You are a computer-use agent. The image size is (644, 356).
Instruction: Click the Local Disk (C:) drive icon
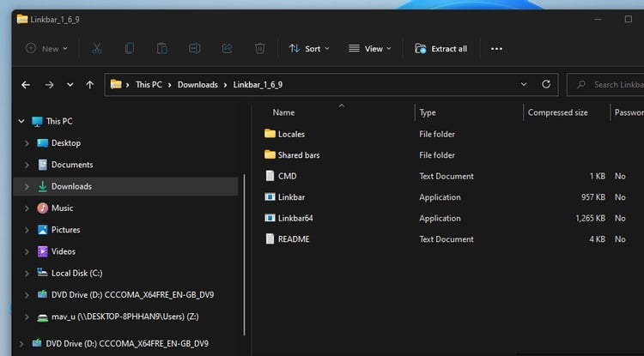coord(43,272)
